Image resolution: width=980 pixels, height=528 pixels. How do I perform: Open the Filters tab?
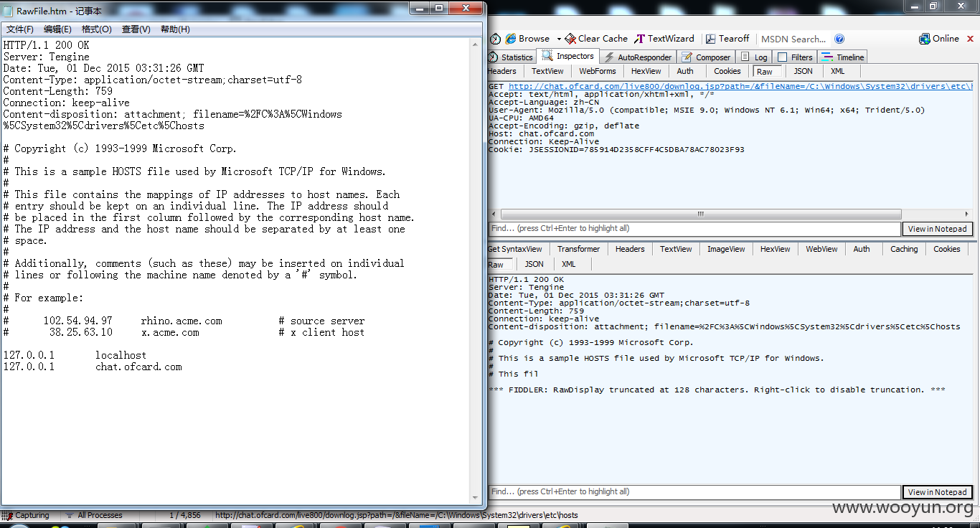tap(795, 57)
